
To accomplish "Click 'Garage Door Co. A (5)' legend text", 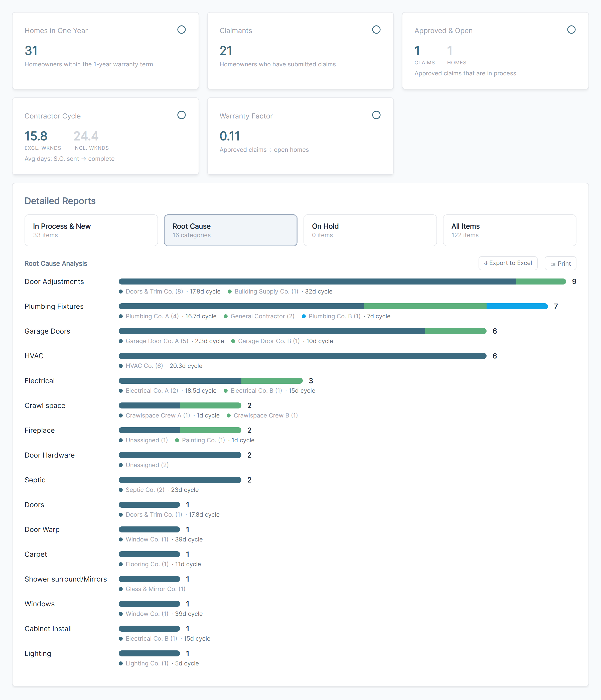I will click(x=157, y=341).
